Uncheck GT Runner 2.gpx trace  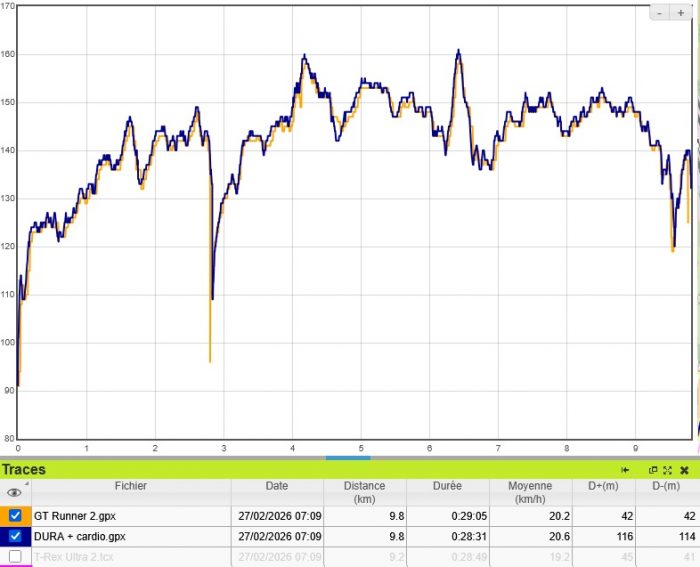(x=15, y=516)
